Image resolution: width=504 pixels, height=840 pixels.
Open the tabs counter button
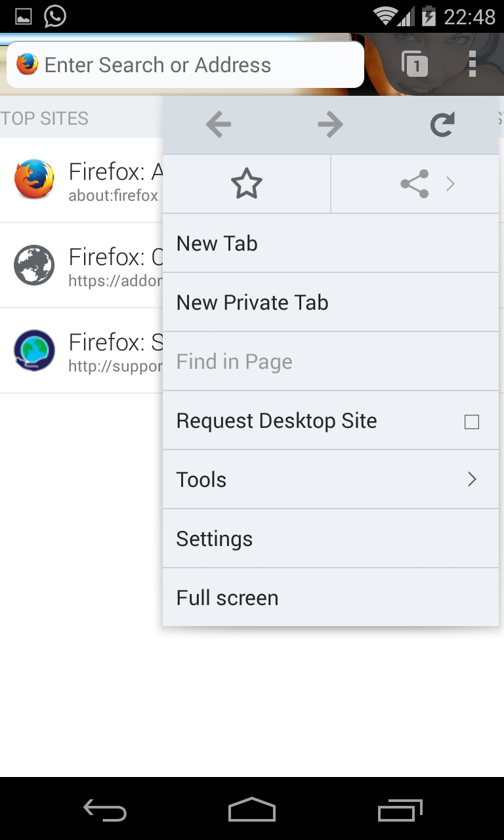(415, 64)
